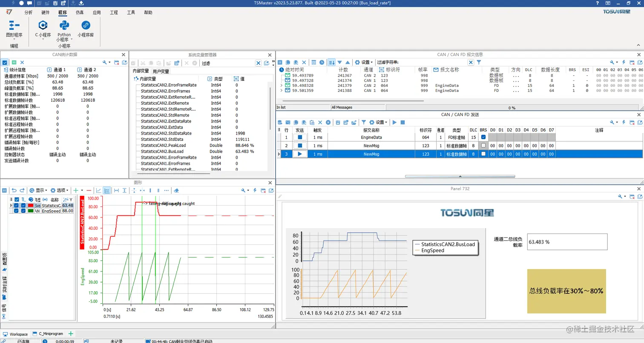The width and height of the screenshot is (644, 343).
Task: Toggle BRS checkbox for selected NewMsg row 3
Action: point(483,154)
